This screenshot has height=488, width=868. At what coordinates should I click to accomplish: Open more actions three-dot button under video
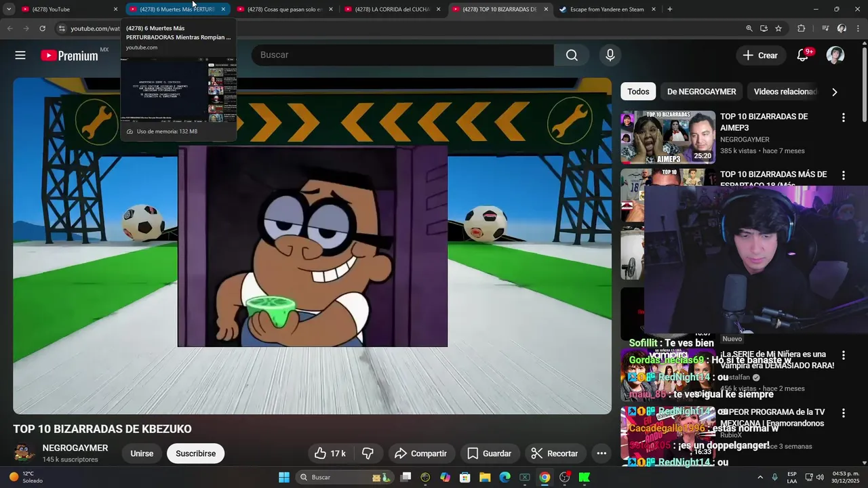point(601,453)
